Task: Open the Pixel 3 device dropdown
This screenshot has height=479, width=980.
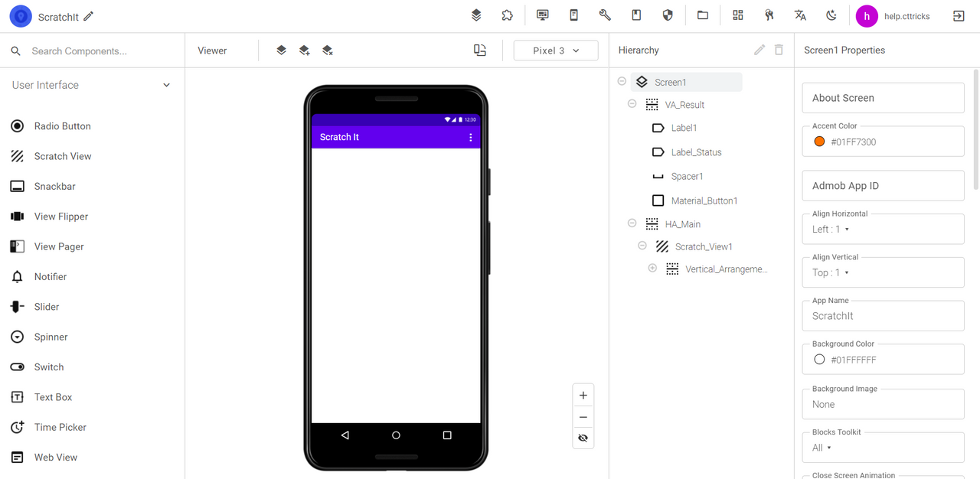Action: (x=556, y=51)
